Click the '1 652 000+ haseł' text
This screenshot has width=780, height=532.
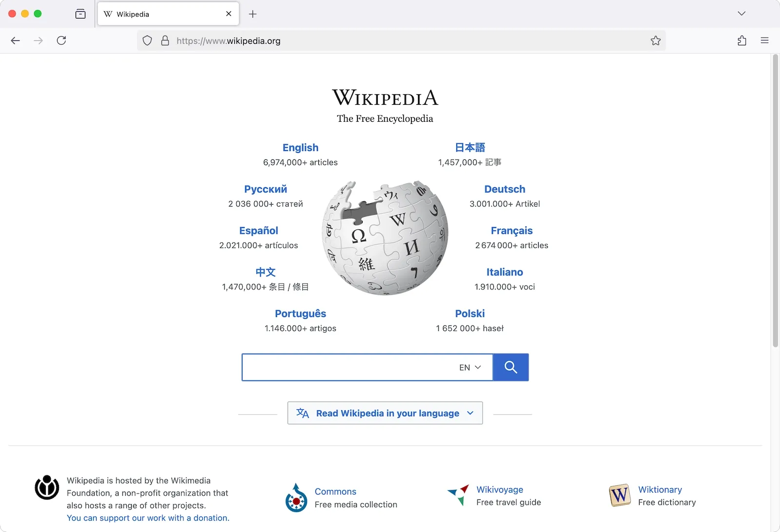[x=470, y=328]
